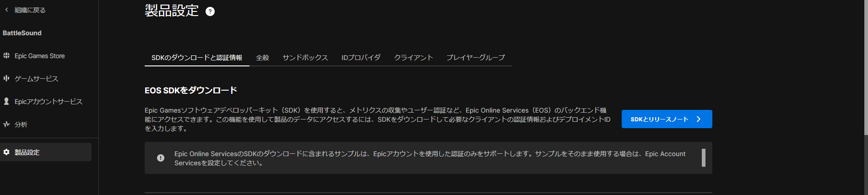Open Epicアカウントサービス in the sidebar
This screenshot has height=195, width=868.
coord(49,102)
